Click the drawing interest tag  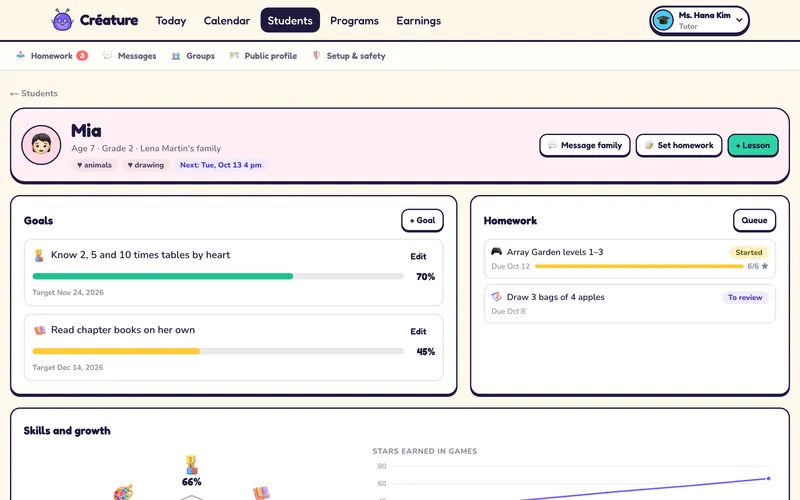(x=145, y=165)
